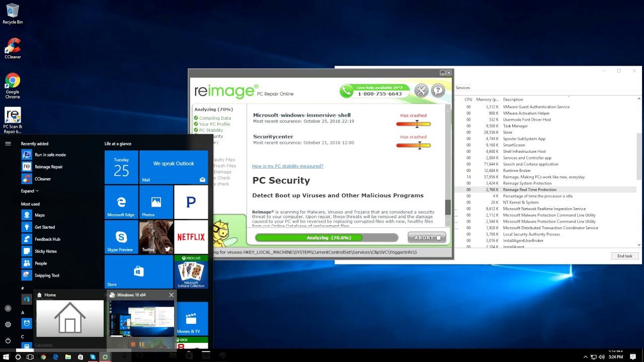
Task: Open Reimage help question mark icon
Action: [x=438, y=90]
